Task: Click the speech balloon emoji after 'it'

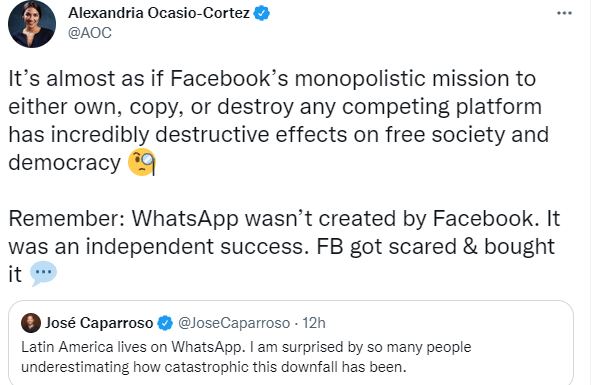Action: 43,273
